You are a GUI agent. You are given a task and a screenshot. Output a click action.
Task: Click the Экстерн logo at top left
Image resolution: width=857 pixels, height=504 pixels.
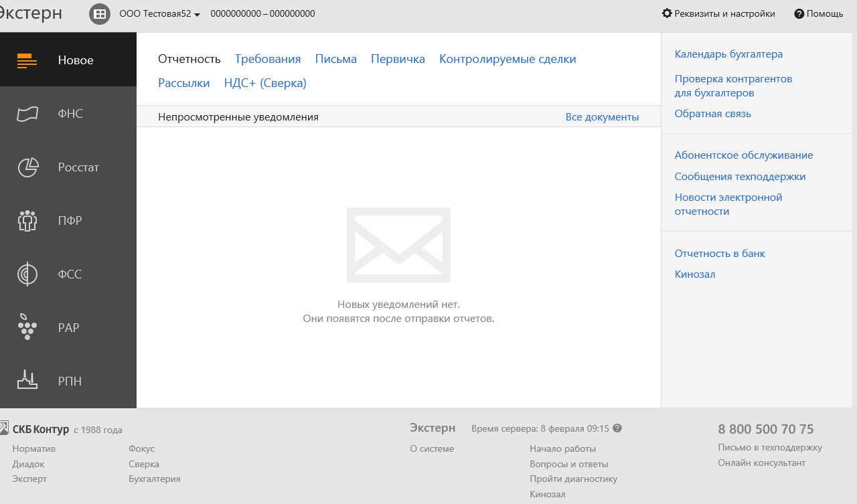[x=31, y=13]
